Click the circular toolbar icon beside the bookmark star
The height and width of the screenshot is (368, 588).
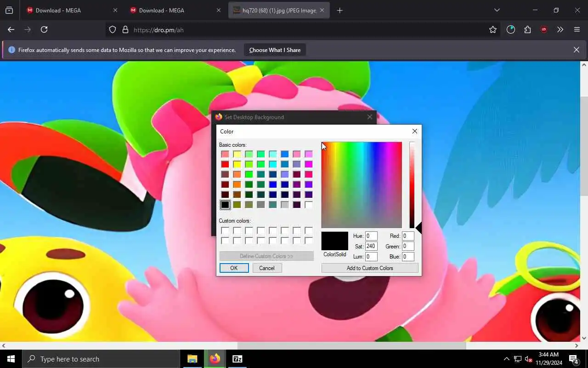click(x=511, y=29)
